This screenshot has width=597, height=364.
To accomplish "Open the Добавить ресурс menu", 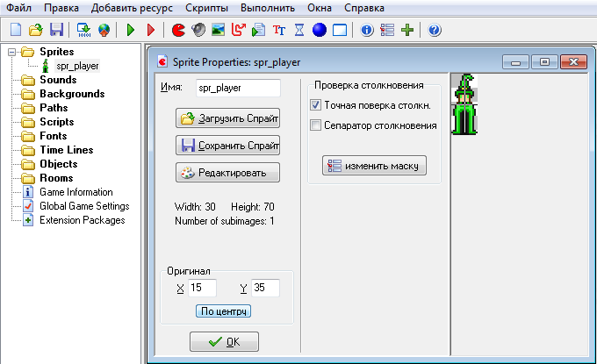I will pyautogui.click(x=132, y=8).
